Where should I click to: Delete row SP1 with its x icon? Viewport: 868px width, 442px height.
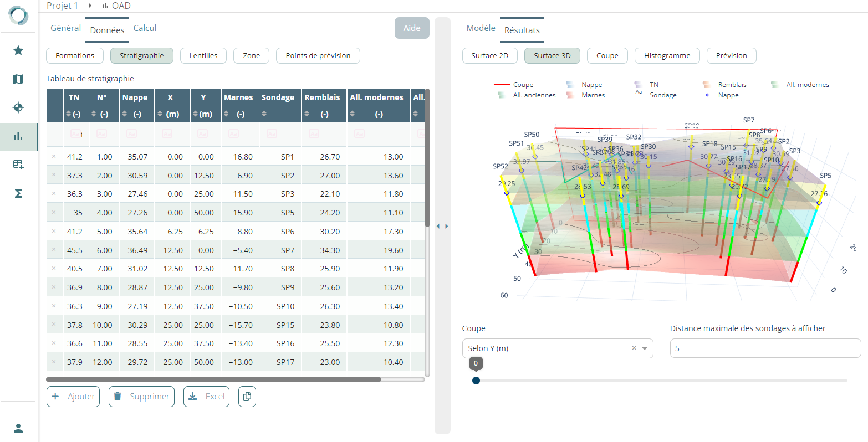point(54,157)
